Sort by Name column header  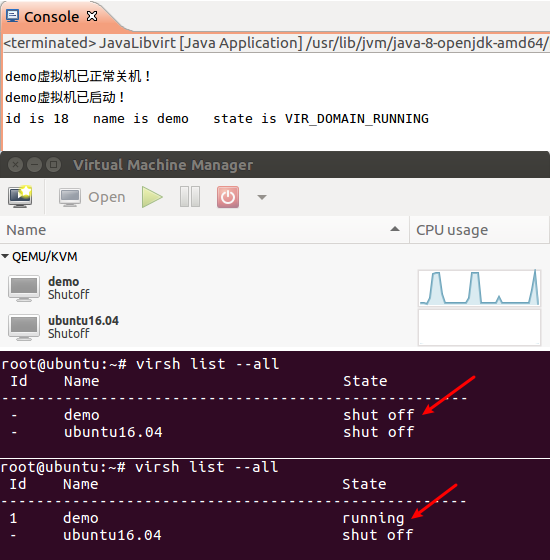[204, 230]
